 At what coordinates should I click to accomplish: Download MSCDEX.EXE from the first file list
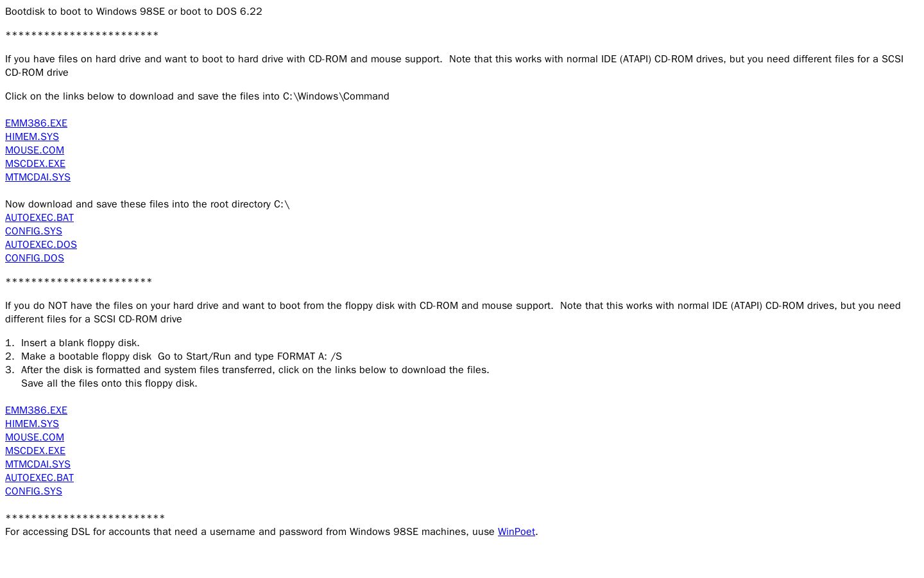pos(35,164)
